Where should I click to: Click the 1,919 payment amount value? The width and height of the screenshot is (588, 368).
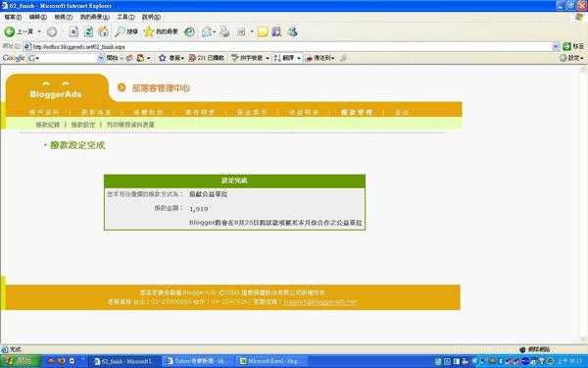click(x=198, y=209)
